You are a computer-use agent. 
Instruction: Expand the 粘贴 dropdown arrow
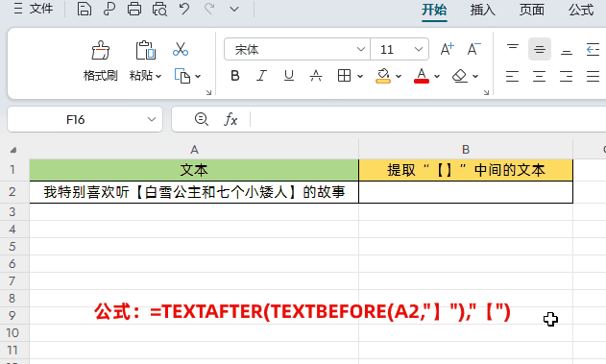[158, 76]
